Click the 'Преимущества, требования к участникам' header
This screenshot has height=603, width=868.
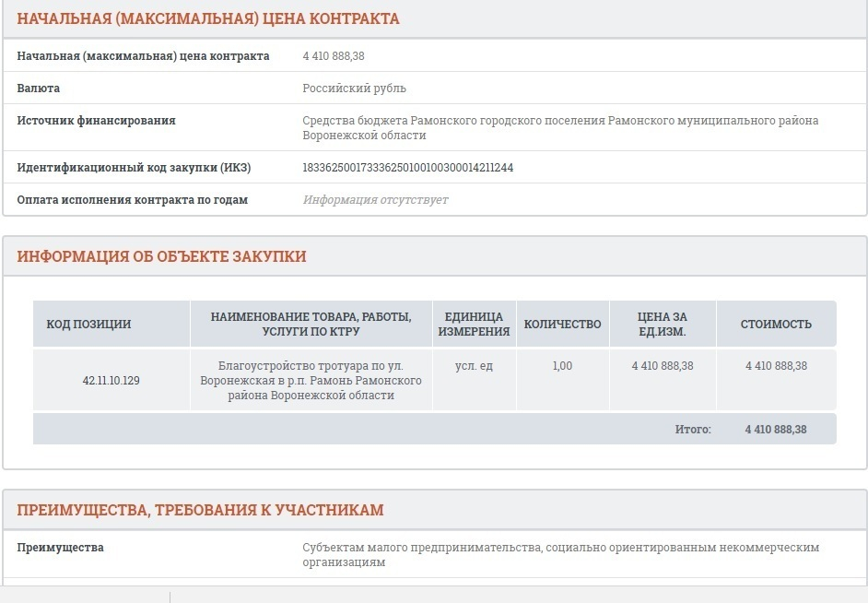201,511
